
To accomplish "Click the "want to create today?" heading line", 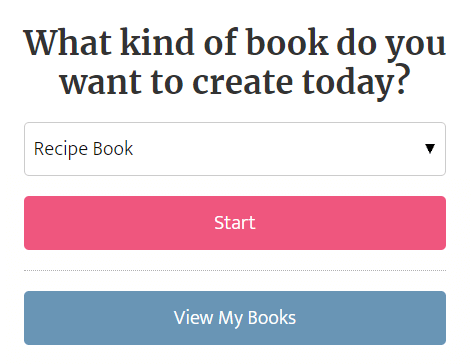I will tap(235, 82).
